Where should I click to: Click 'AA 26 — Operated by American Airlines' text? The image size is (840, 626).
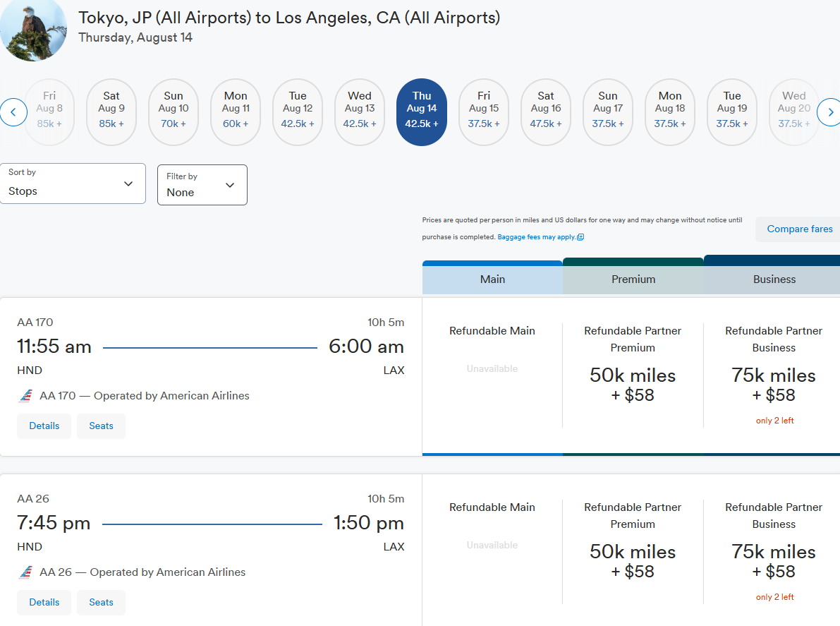click(142, 572)
